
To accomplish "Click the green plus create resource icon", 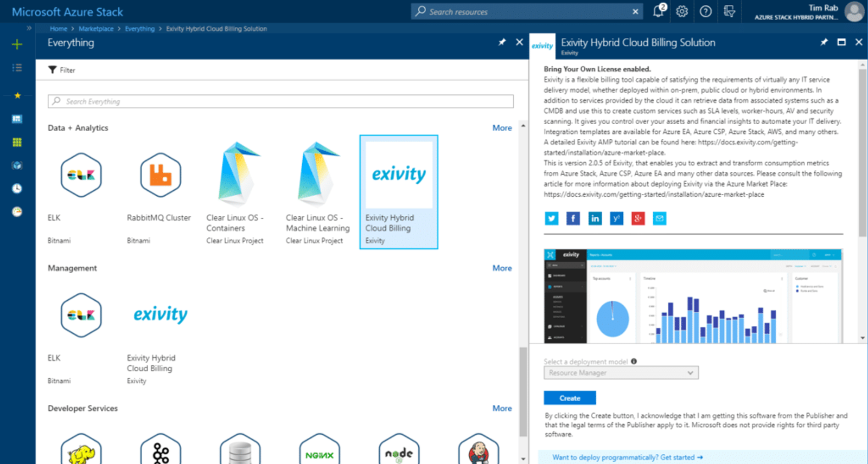I will coord(17,44).
